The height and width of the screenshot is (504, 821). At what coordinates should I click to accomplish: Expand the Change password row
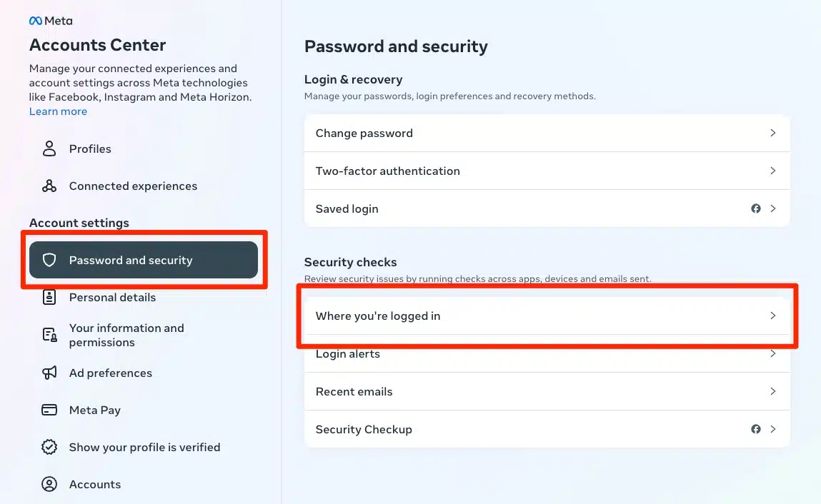(772, 133)
